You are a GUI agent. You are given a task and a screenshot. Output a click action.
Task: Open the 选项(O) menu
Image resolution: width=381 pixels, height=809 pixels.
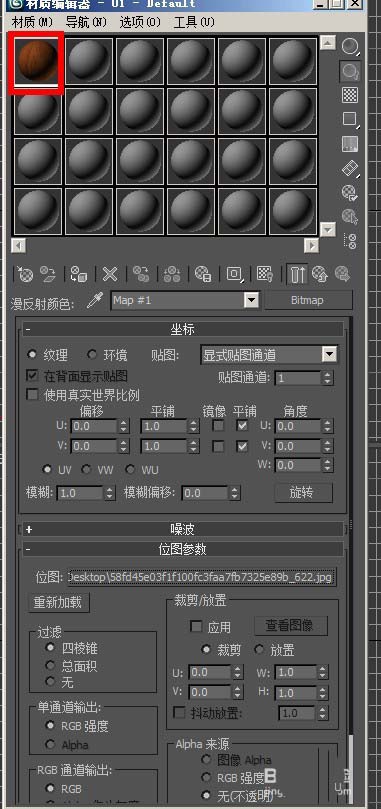140,23
